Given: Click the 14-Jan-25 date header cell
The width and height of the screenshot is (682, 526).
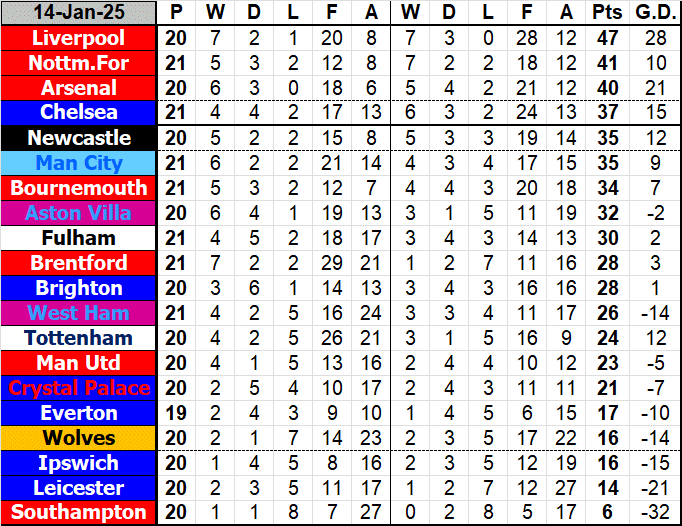Looking at the screenshot, I should pos(79,13).
